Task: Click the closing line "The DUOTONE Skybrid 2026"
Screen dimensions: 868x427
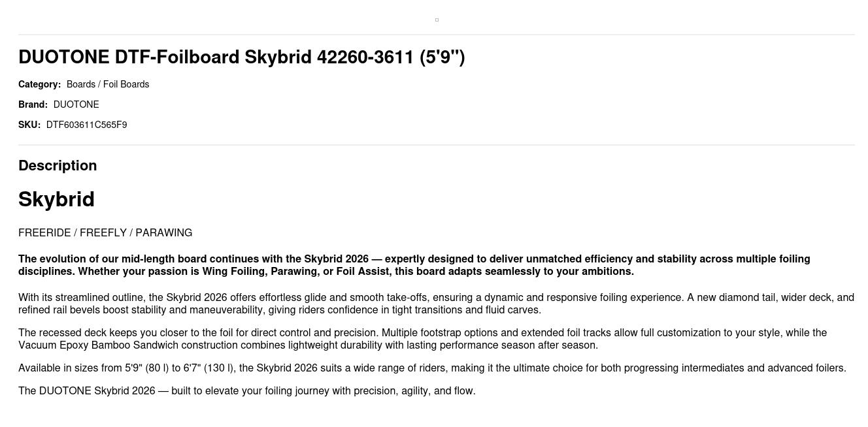Action: [246, 391]
